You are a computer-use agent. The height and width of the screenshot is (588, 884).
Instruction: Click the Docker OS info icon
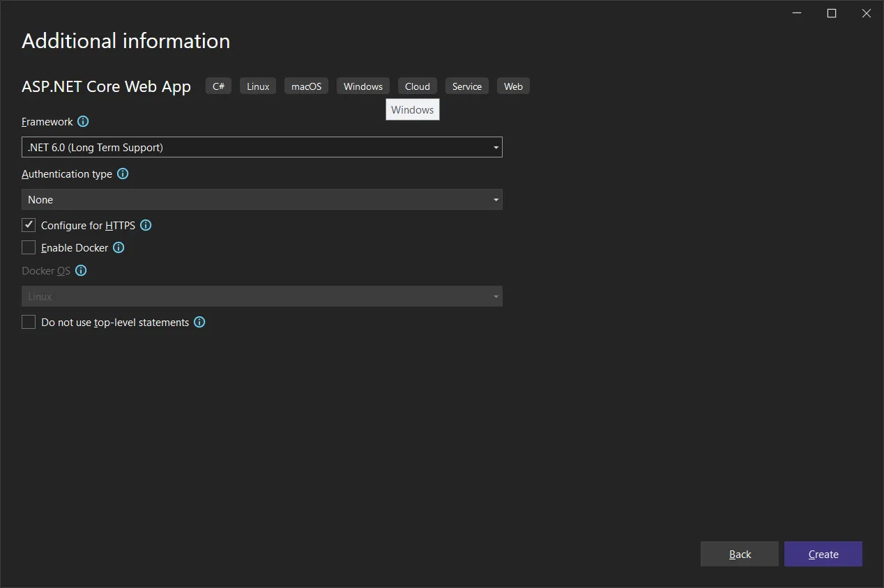81,270
